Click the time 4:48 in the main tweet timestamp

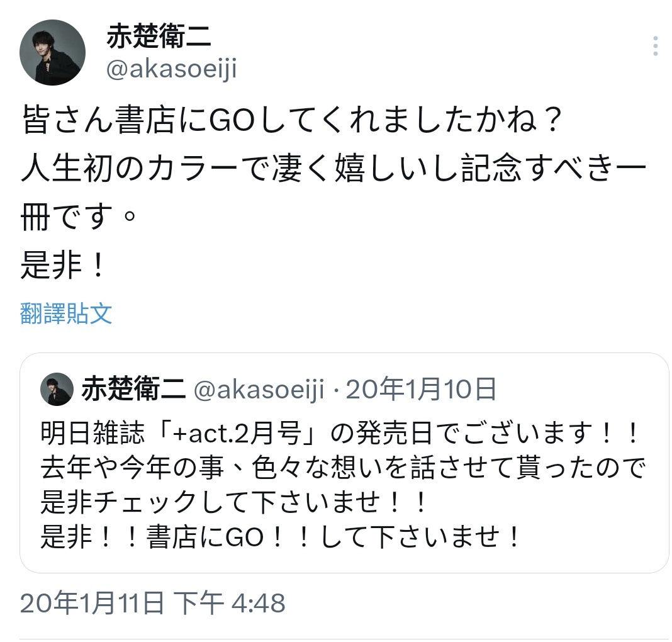pyautogui.click(x=259, y=604)
